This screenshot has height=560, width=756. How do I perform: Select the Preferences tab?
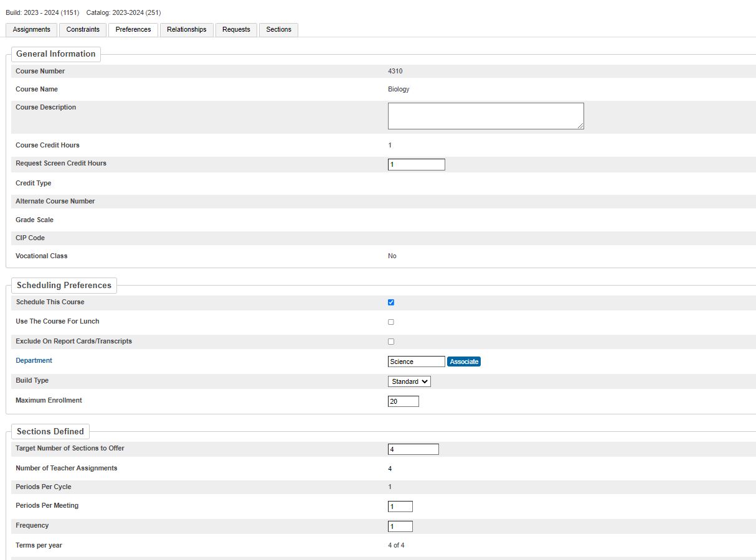(133, 30)
